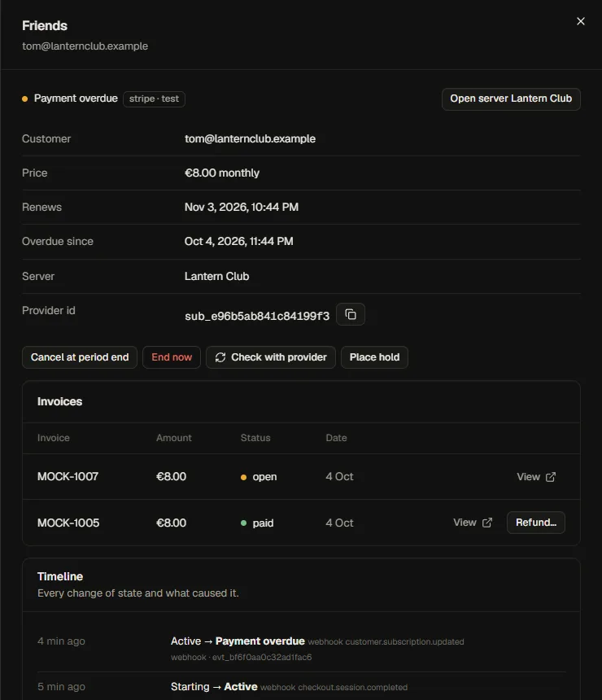Choose Cancel at period end
602x700 pixels.
(80, 357)
